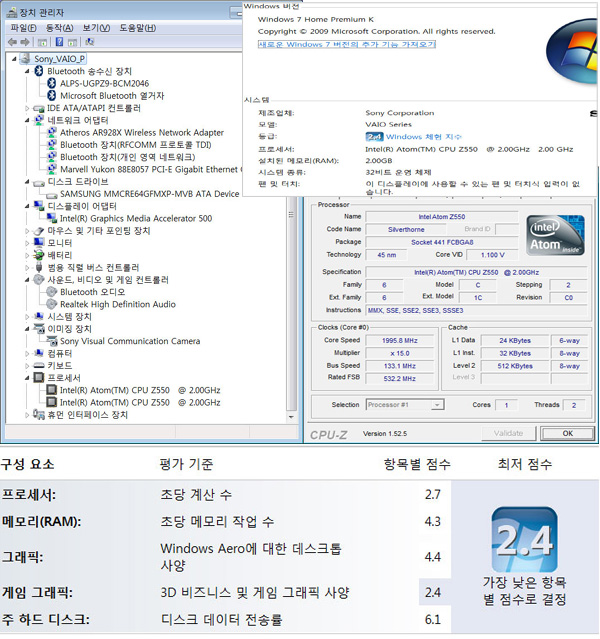The image size is (600, 639).
Task: Click the 주 하드 디스크 score 6.1
Action: 433,619
